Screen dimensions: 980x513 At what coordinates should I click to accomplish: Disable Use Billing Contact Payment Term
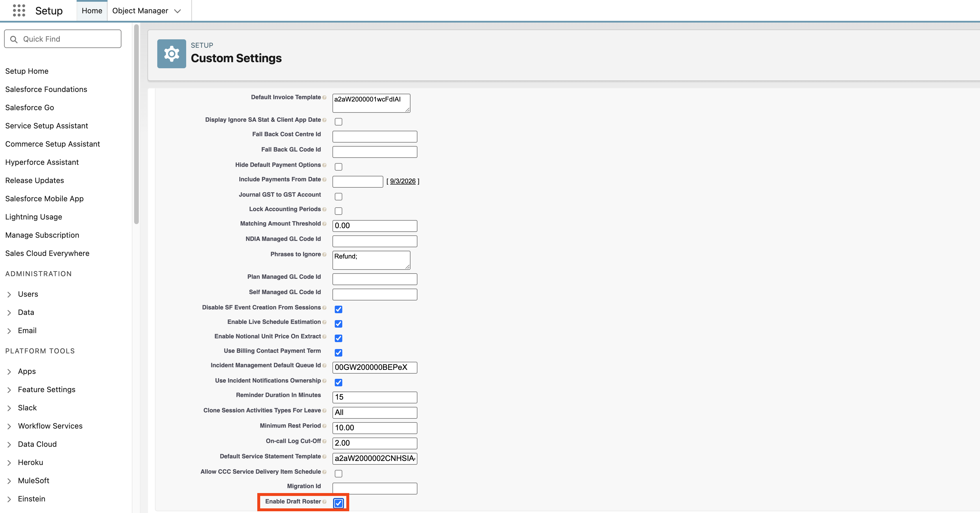[338, 353]
